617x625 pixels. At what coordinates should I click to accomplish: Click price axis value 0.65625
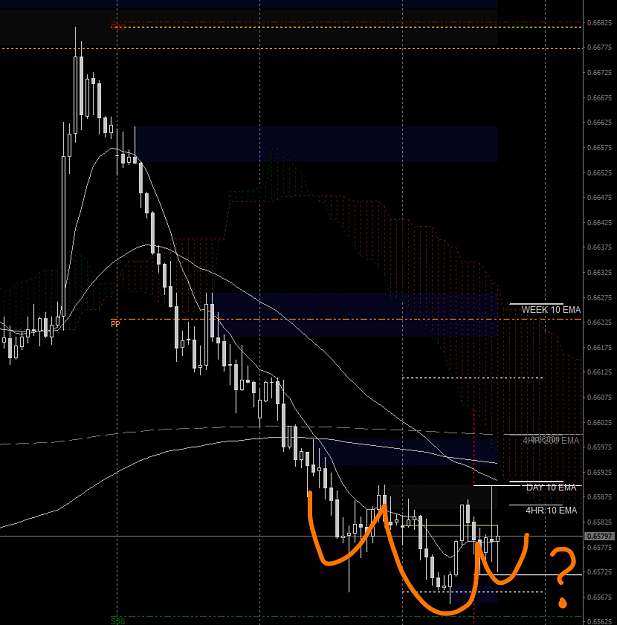pyautogui.click(x=599, y=622)
